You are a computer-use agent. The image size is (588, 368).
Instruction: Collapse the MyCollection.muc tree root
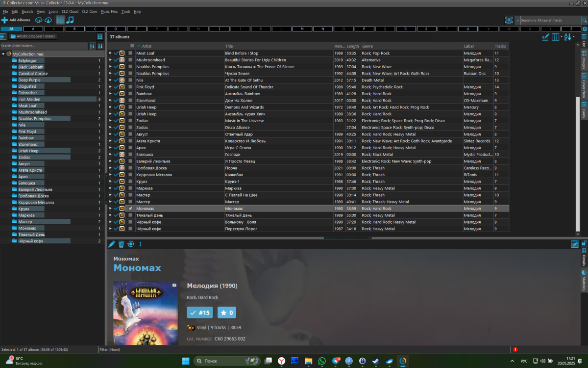3,53
